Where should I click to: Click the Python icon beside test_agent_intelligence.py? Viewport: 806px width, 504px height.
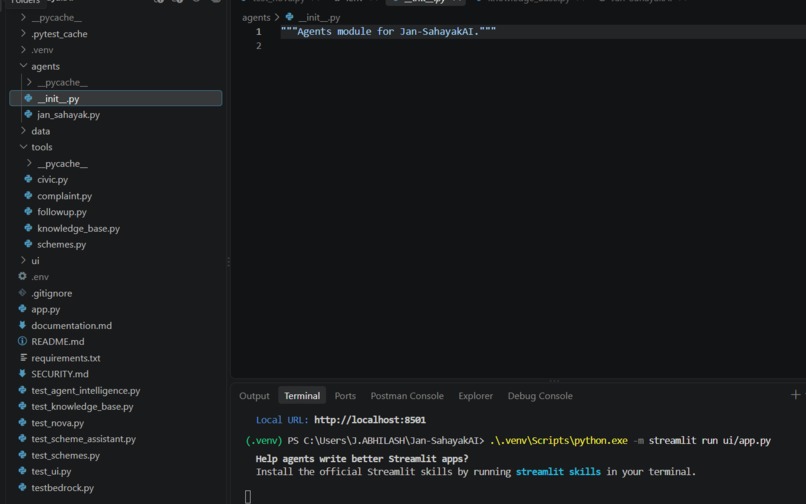tap(22, 390)
